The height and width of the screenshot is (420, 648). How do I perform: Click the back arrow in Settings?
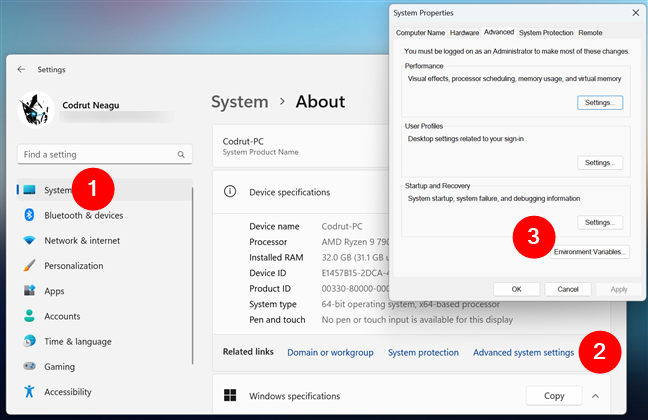21,69
